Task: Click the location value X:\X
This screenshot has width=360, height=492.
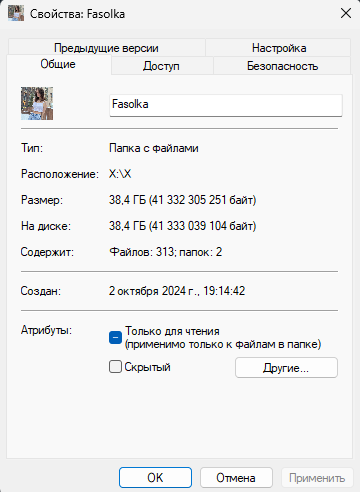Action: pyautogui.click(x=120, y=174)
